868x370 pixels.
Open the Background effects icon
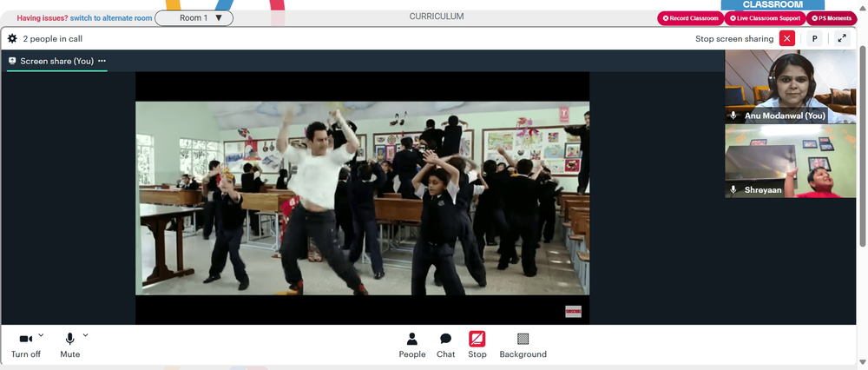pos(523,339)
